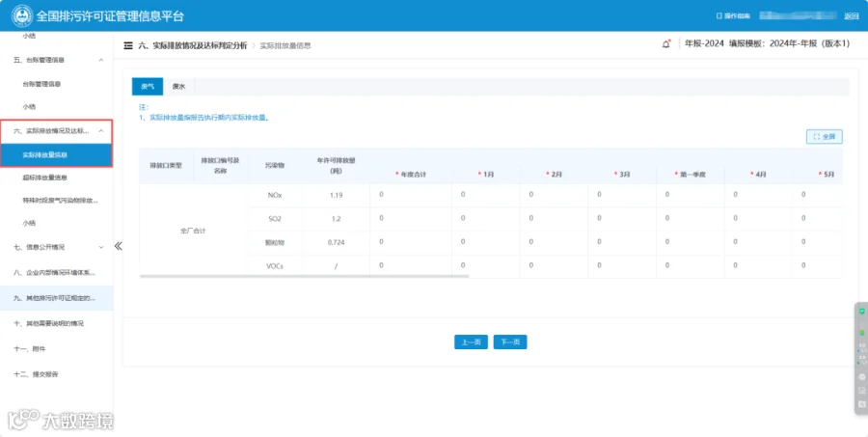Click the SO2 pollutant cell
This screenshot has height=437, width=868.
point(275,219)
